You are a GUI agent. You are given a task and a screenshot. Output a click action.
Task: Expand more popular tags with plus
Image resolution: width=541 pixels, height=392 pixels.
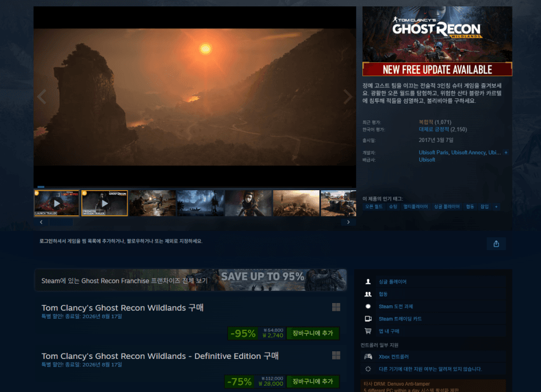click(496, 206)
